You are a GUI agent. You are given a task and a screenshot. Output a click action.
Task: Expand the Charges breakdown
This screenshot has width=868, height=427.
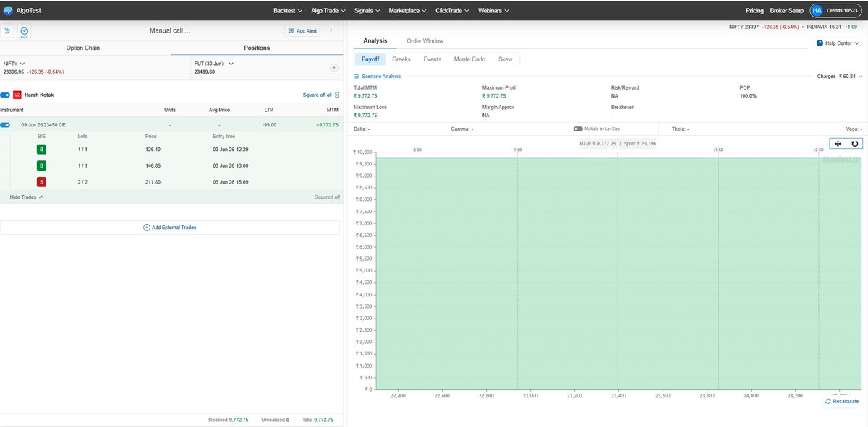coord(841,76)
